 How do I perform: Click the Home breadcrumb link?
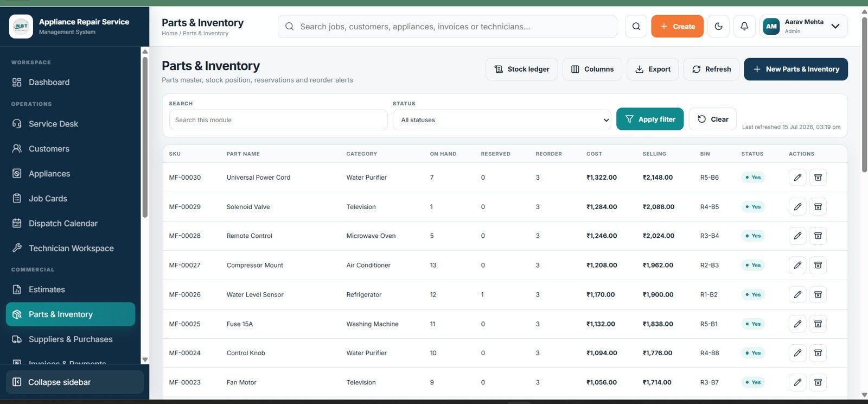169,34
